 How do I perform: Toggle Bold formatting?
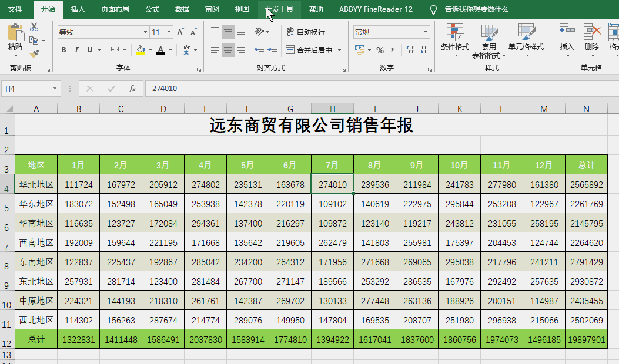point(63,50)
